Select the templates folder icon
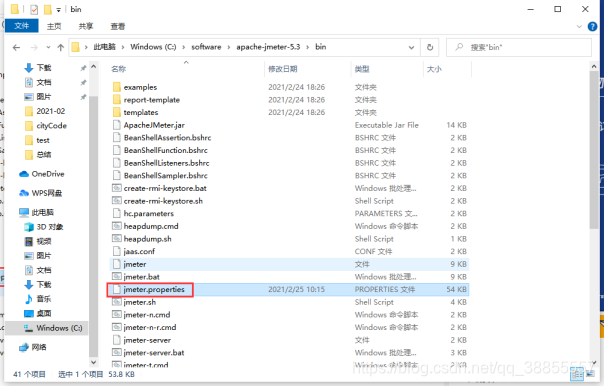This screenshot has height=386, width=605. (x=117, y=112)
